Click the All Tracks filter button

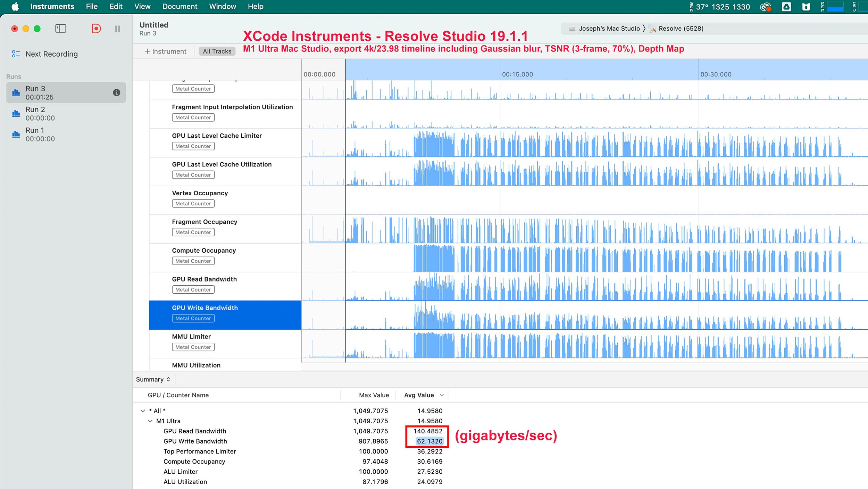217,51
